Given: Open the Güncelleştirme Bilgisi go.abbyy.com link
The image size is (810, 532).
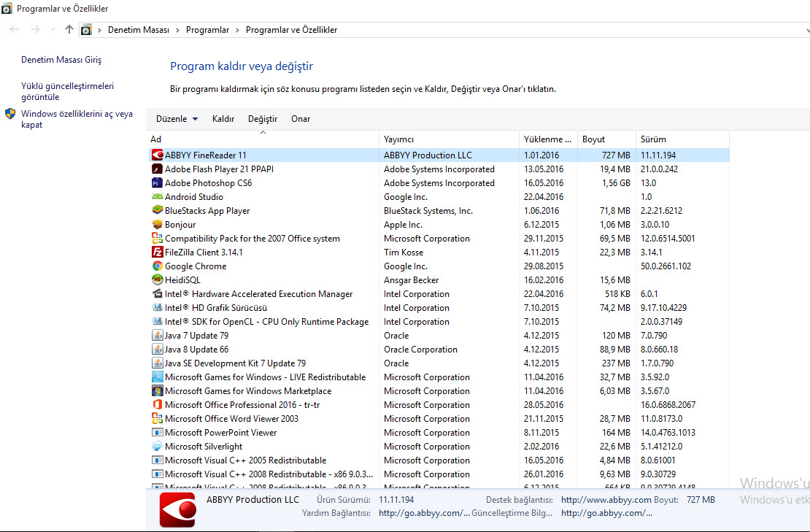Looking at the screenshot, I should coord(606,514).
